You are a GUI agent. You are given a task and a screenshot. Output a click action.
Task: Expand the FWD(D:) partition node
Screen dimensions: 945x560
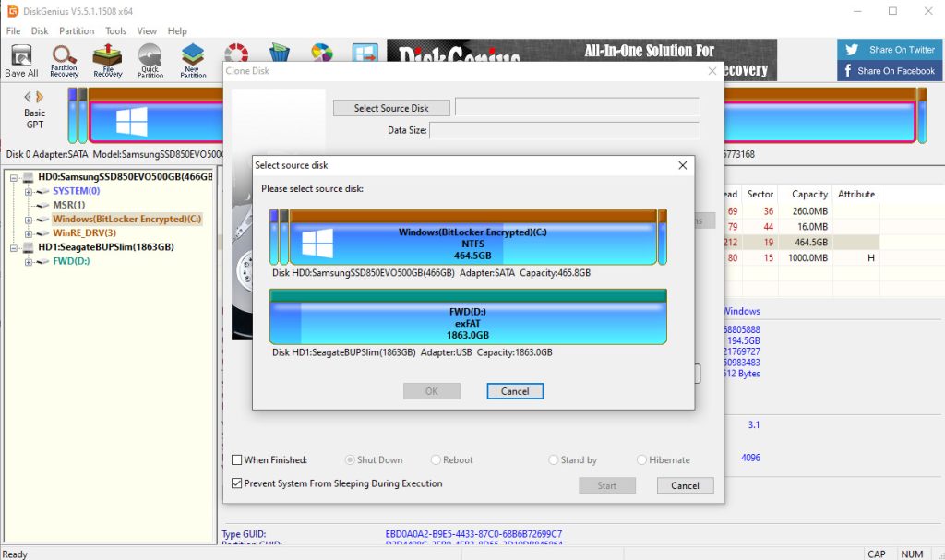pos(29,262)
